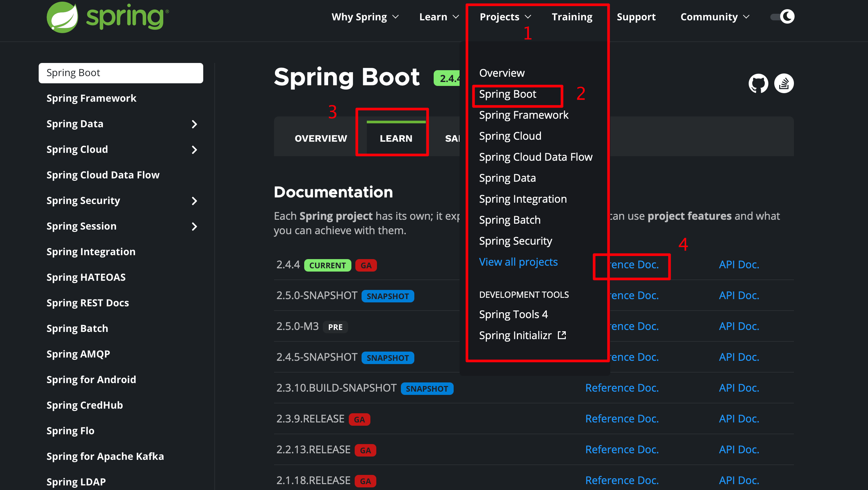This screenshot has width=868, height=490.
Task: Select Spring Data in Projects menu
Action: [507, 178]
